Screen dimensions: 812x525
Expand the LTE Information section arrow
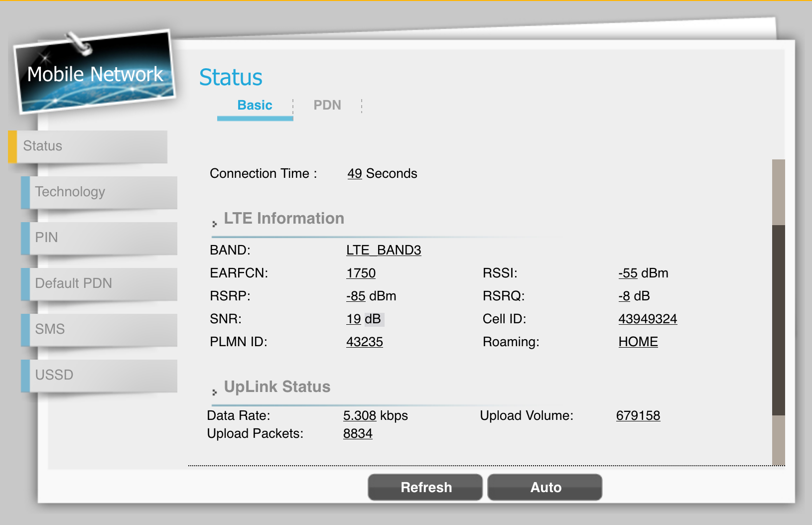(x=214, y=224)
